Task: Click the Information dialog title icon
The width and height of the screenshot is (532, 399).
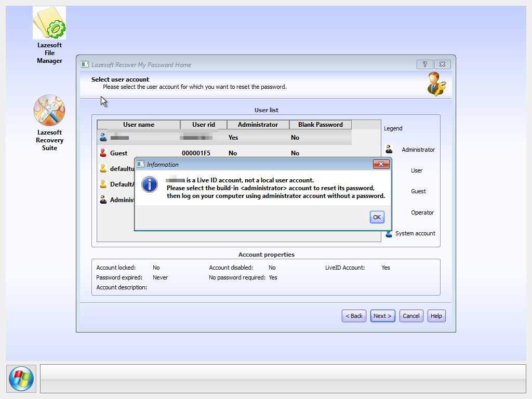Action: pyautogui.click(x=140, y=164)
